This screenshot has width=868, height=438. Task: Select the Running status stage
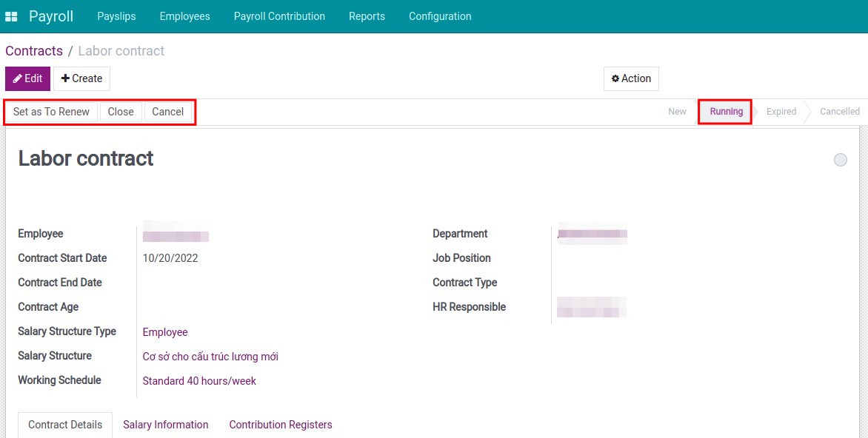tap(726, 112)
